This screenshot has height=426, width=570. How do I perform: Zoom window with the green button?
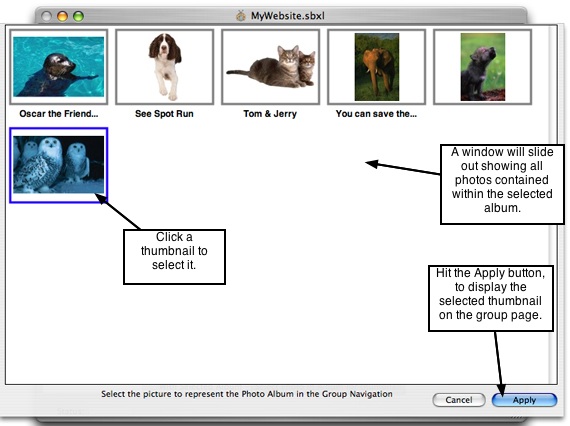click(x=78, y=16)
